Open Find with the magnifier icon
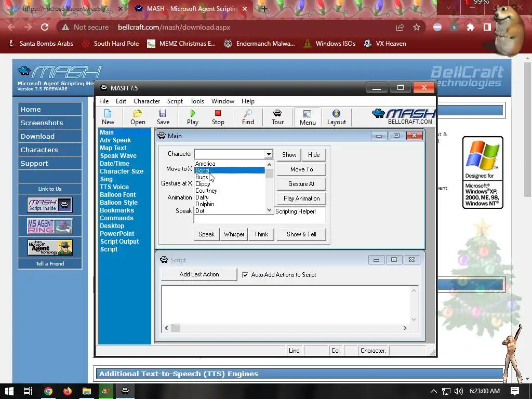Viewport: 532px width, 399px height. pos(248,117)
